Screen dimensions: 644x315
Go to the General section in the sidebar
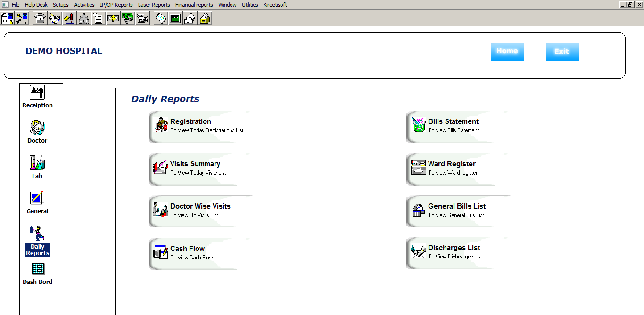(x=37, y=202)
